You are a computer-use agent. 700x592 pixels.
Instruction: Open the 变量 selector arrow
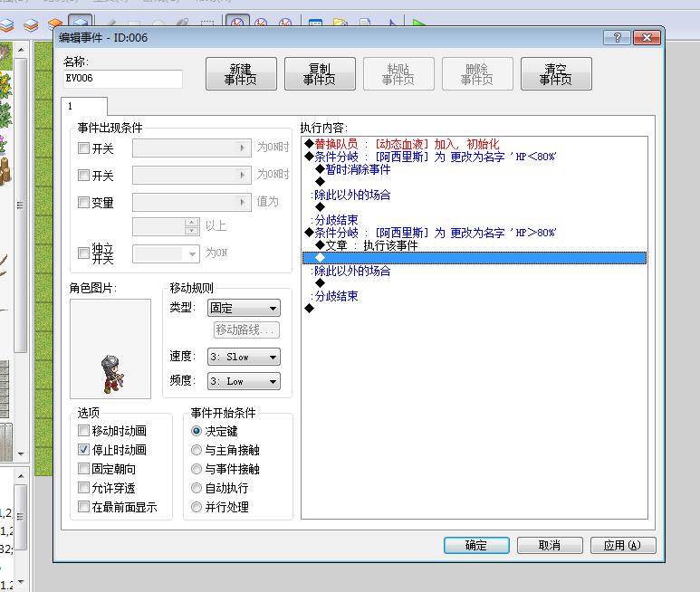pos(243,202)
